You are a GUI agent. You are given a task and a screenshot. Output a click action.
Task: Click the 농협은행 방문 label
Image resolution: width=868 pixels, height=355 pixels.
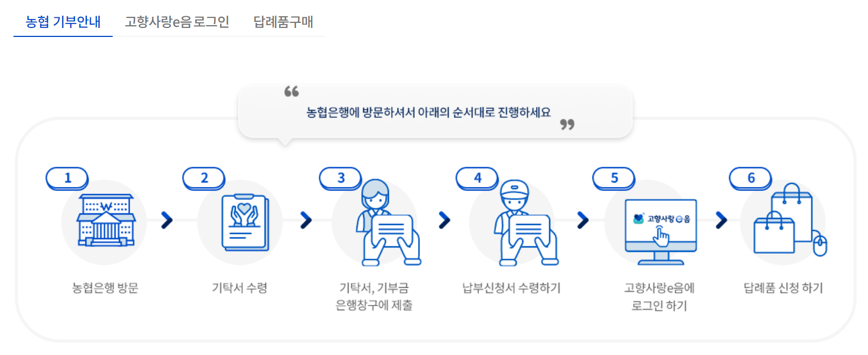pyautogui.click(x=105, y=289)
